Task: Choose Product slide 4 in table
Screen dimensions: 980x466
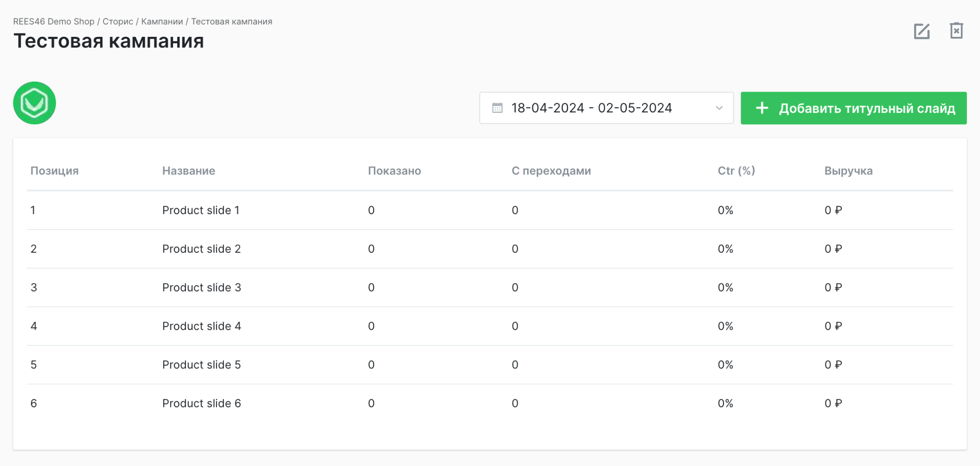Action: click(201, 326)
